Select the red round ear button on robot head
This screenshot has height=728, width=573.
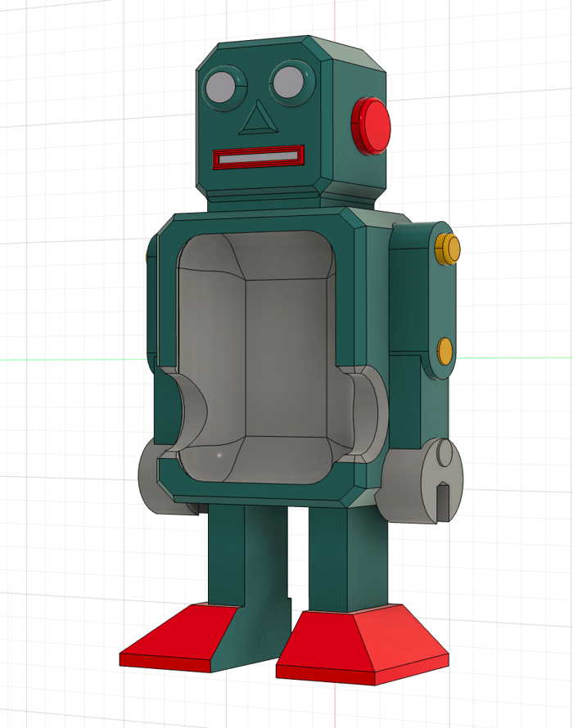(371, 126)
